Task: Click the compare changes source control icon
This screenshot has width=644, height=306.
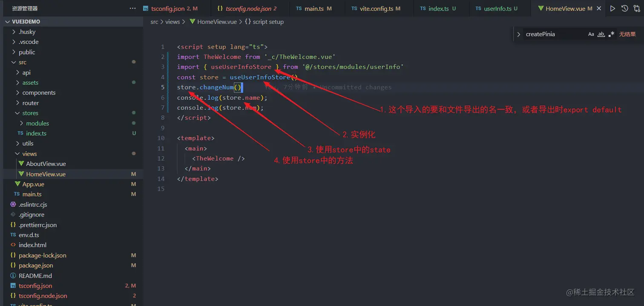Action: [x=637, y=9]
